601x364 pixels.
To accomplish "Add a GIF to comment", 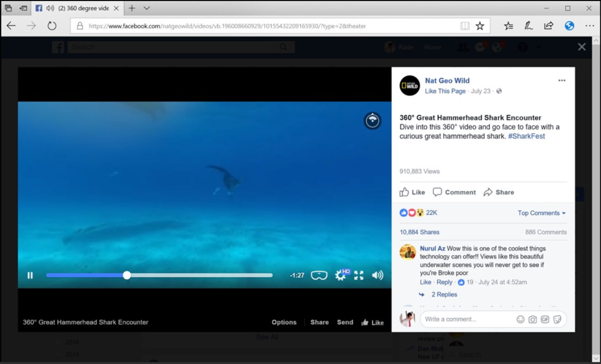I will click(545, 319).
